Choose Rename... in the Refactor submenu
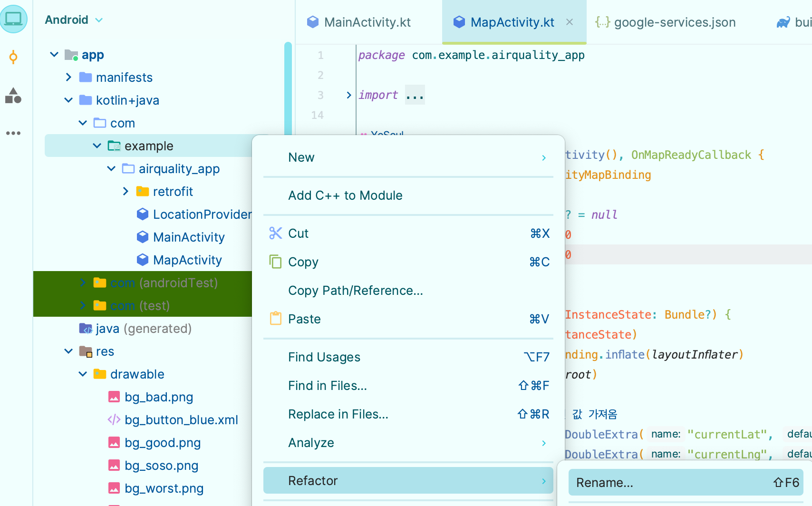The height and width of the screenshot is (506, 812). (686, 483)
